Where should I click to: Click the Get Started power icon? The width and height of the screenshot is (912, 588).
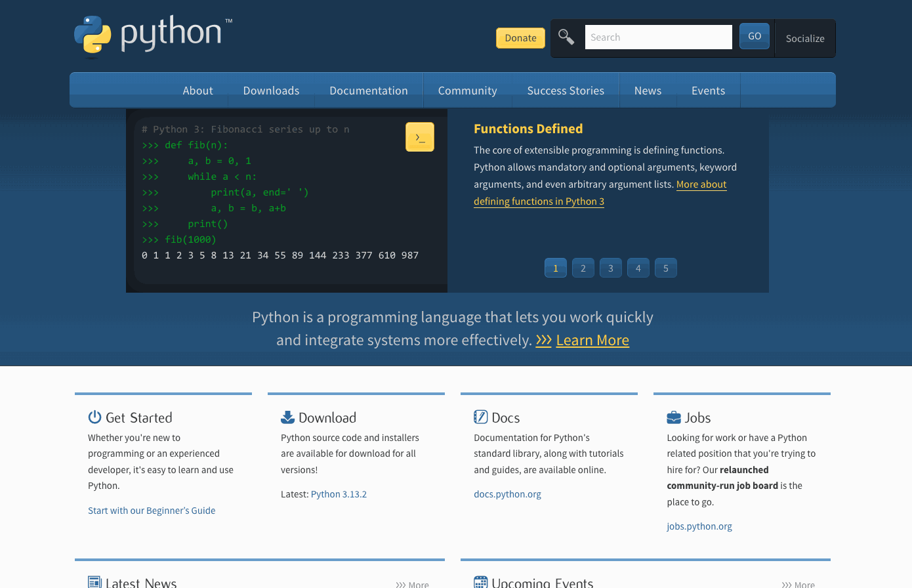94,417
